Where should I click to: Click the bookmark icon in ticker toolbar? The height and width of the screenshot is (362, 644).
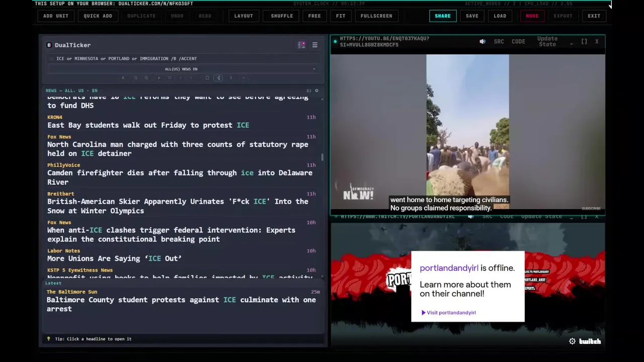(207, 78)
